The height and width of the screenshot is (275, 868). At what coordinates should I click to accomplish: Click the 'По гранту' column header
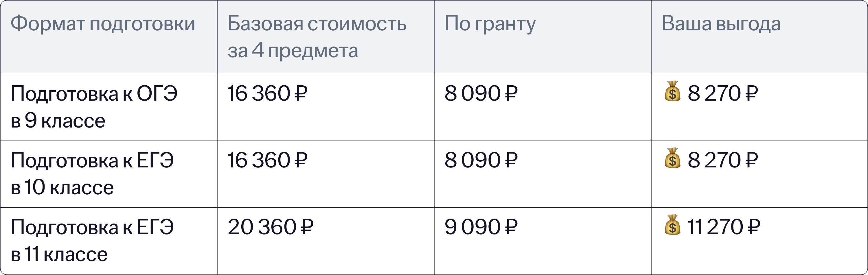coord(490,23)
